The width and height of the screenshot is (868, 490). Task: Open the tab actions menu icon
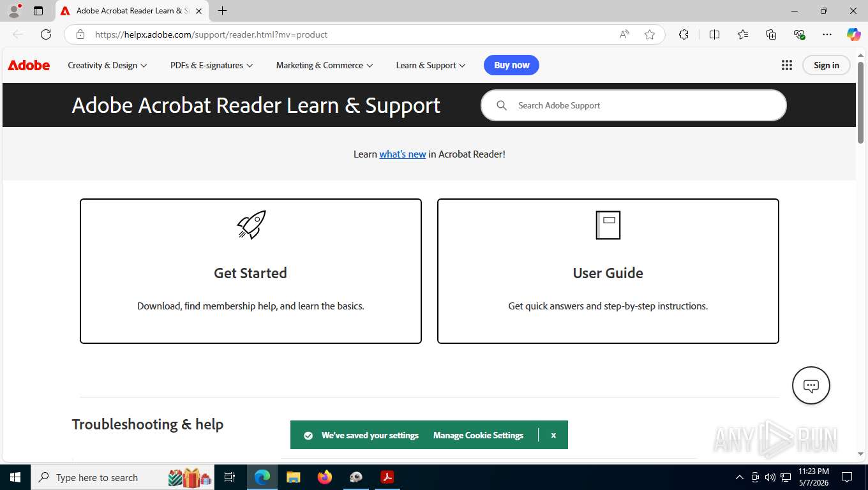pyautogui.click(x=38, y=11)
